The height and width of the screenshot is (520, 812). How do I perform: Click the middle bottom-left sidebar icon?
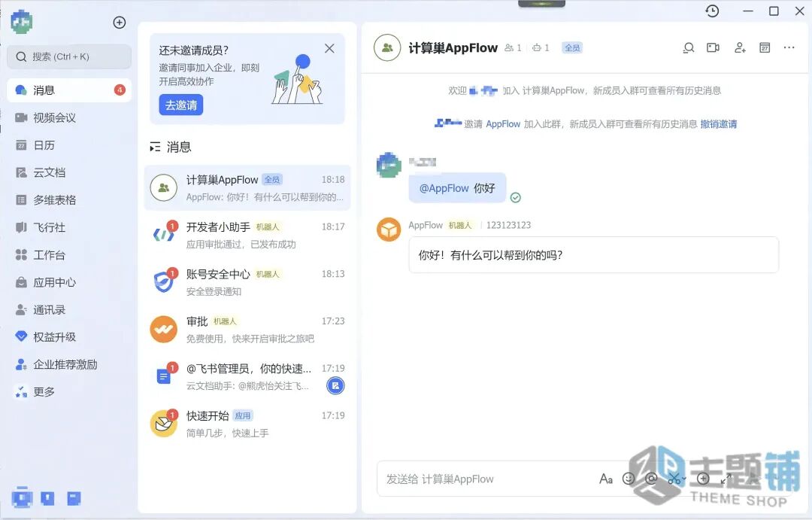coord(47,498)
